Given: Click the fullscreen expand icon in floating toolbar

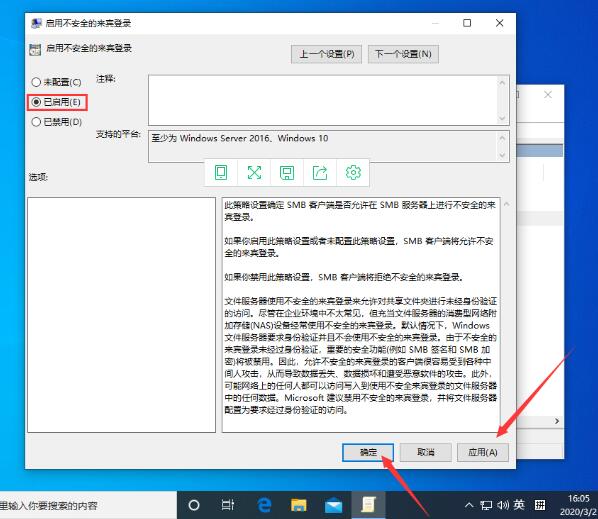Looking at the screenshot, I should pos(254,172).
